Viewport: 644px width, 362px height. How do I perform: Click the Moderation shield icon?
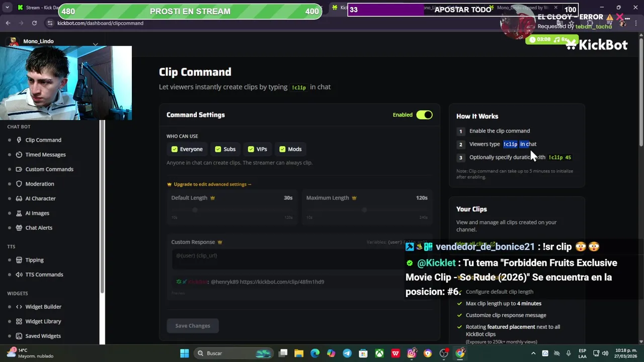coord(19,184)
